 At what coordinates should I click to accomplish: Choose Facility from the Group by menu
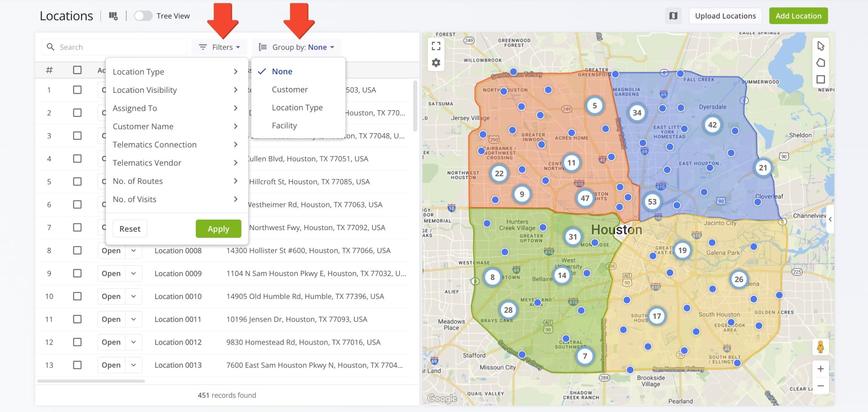(284, 125)
